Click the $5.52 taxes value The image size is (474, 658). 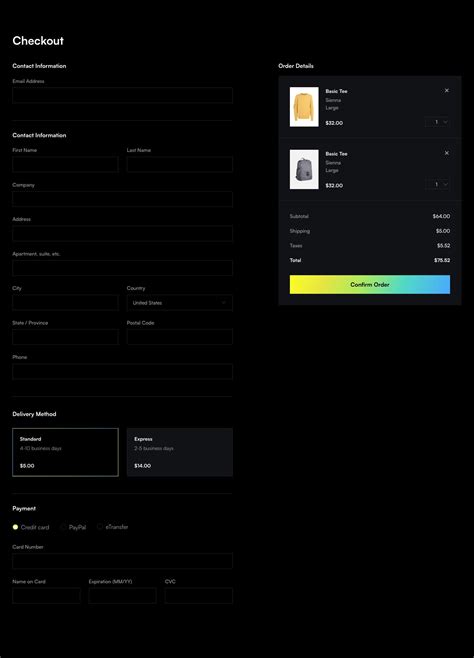(443, 246)
